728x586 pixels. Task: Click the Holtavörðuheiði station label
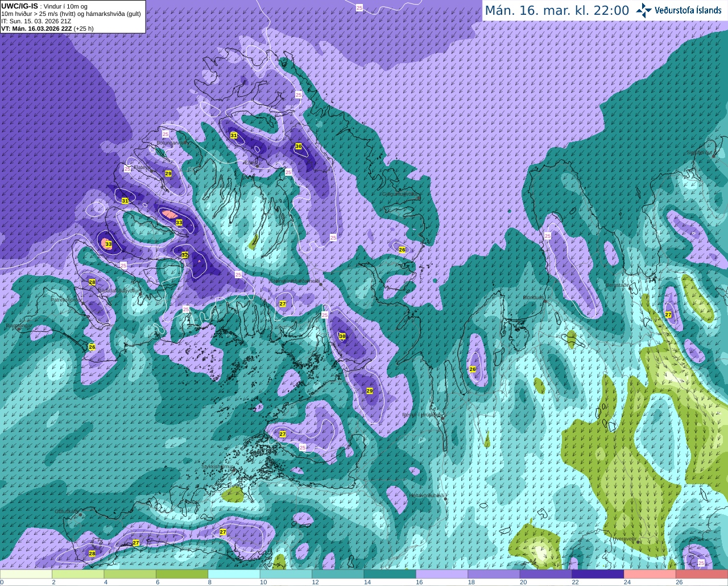point(427,496)
